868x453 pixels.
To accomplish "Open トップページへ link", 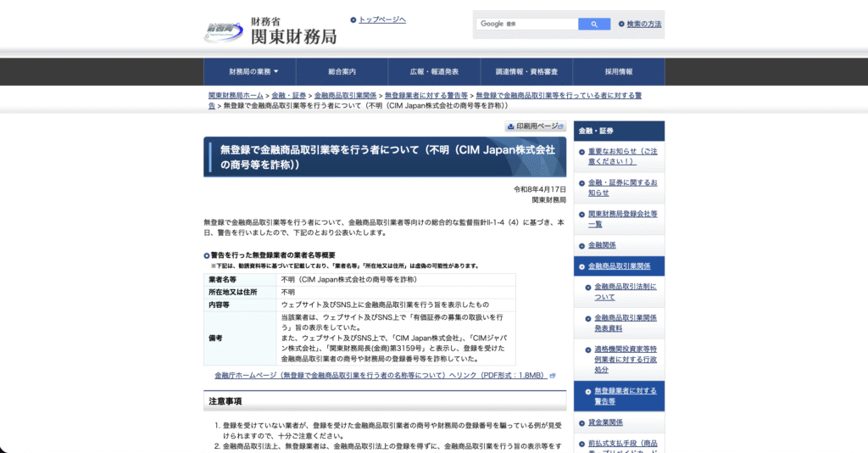I will [382, 20].
